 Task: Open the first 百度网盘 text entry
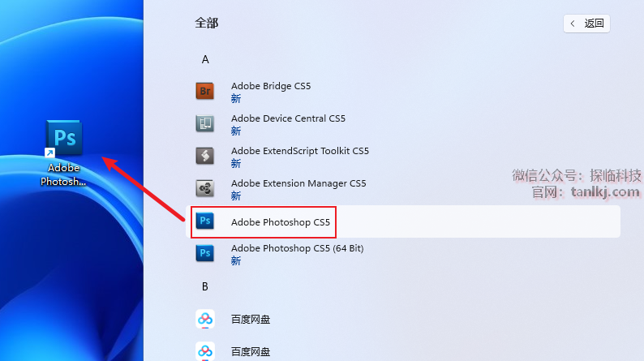pyautogui.click(x=251, y=320)
